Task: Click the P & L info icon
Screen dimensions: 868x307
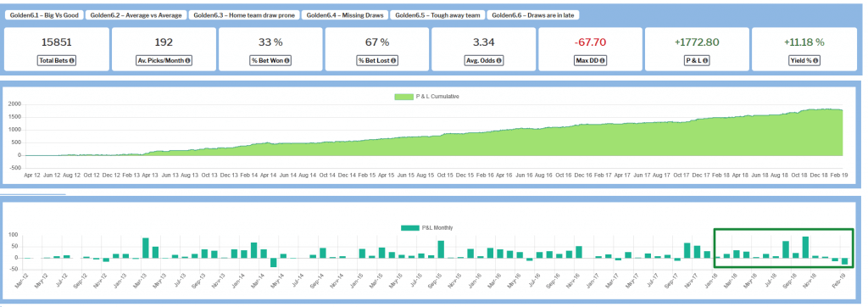Action: (x=706, y=61)
